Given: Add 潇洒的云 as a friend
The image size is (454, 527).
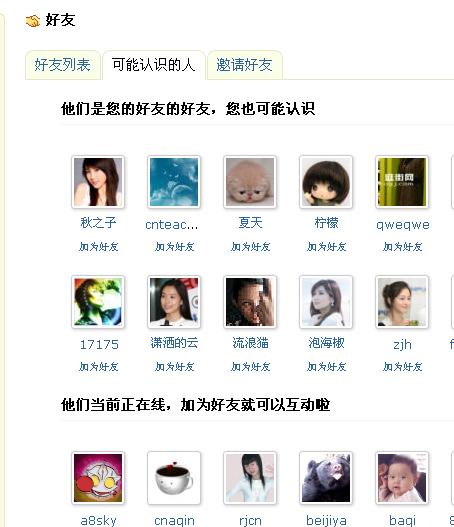Looking at the screenshot, I should pos(174,367).
